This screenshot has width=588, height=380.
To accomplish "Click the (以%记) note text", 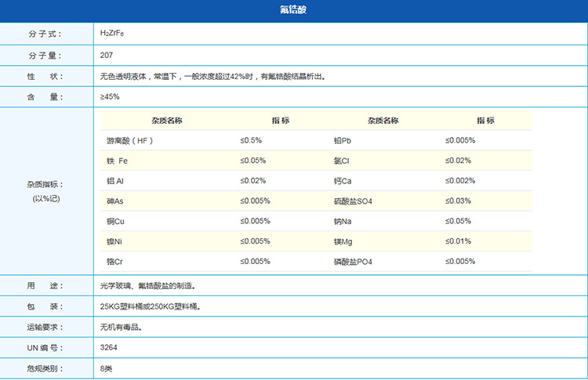I will [x=45, y=199].
